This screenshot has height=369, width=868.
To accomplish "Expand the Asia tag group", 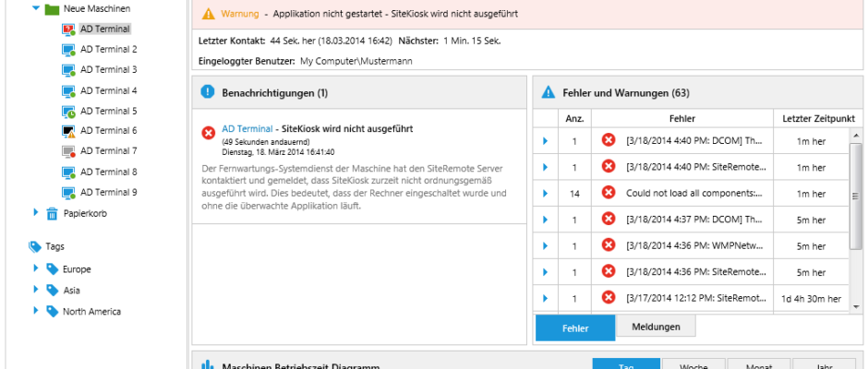I will [36, 290].
